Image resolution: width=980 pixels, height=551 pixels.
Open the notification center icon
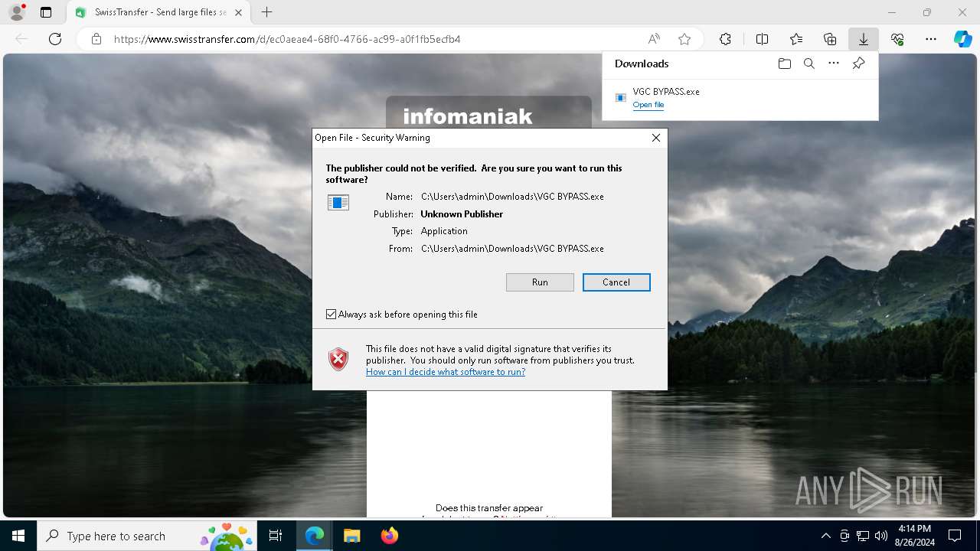pos(955,536)
